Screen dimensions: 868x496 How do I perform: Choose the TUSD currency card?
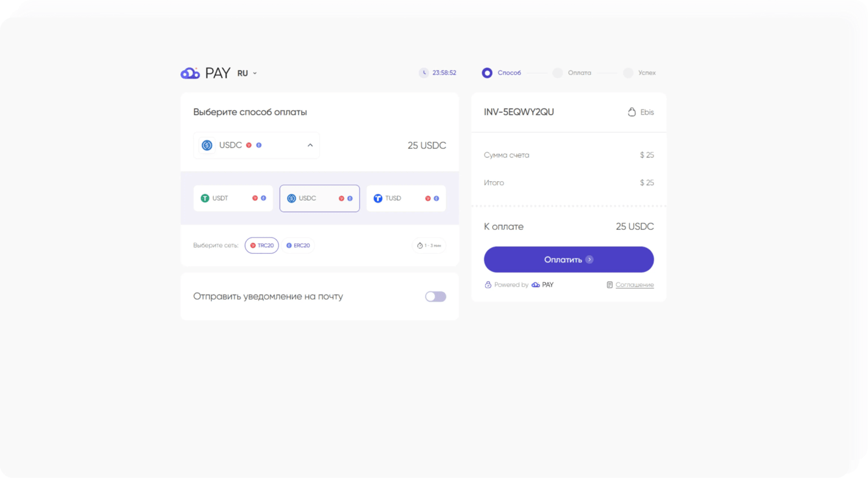pyautogui.click(x=406, y=198)
